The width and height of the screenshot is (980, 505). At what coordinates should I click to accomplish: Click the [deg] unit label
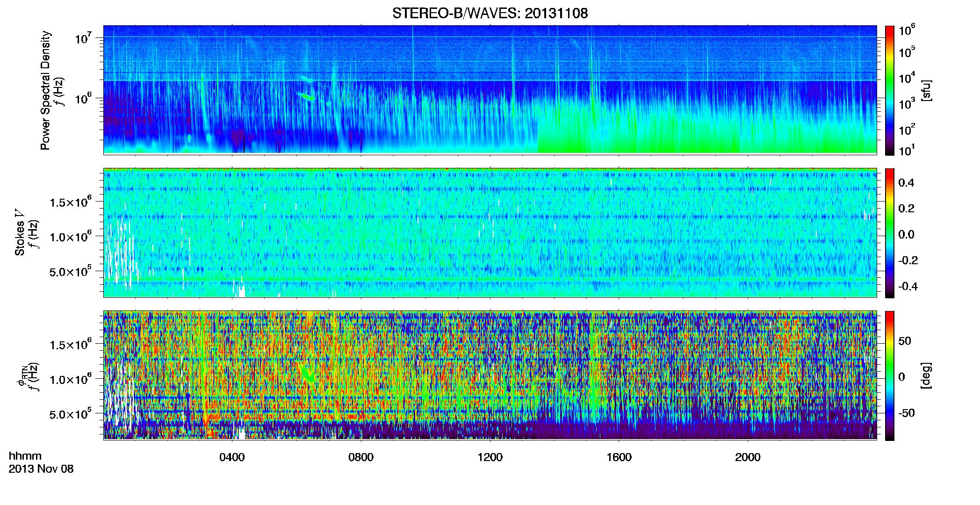click(926, 375)
